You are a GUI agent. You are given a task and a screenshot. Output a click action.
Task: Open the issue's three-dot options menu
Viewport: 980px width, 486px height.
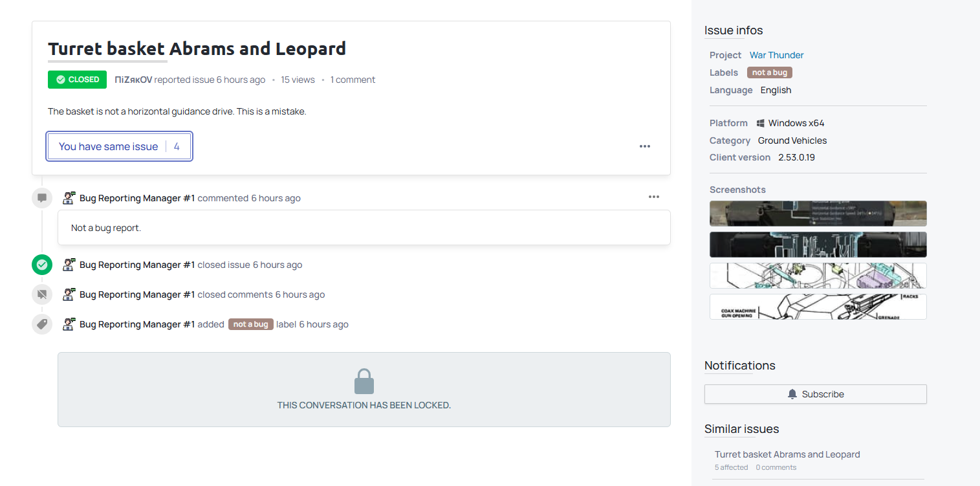645,146
